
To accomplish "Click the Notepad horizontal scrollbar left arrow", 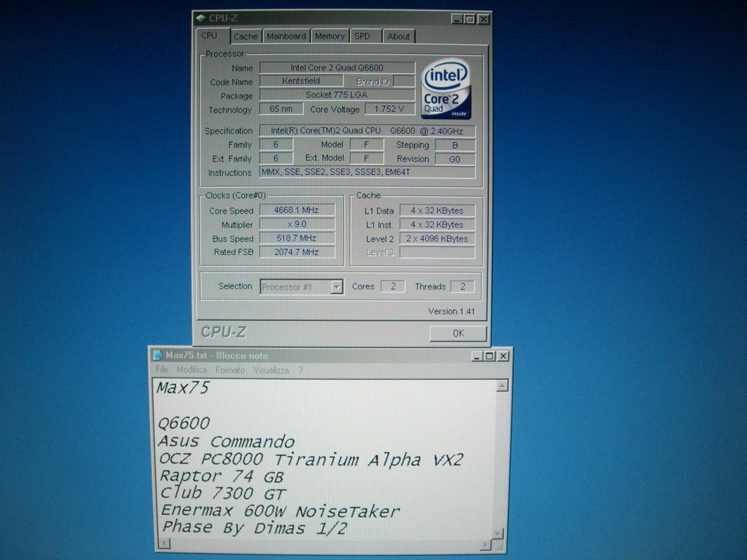I will point(165,544).
